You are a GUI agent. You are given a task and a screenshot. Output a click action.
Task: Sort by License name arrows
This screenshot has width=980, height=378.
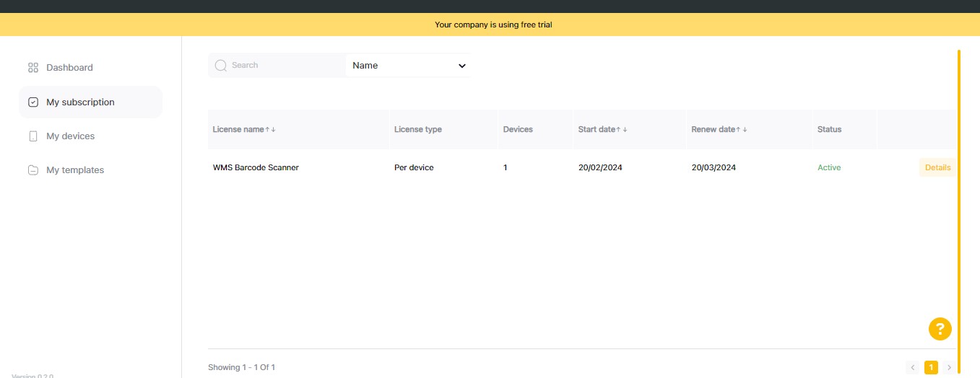[270, 130]
